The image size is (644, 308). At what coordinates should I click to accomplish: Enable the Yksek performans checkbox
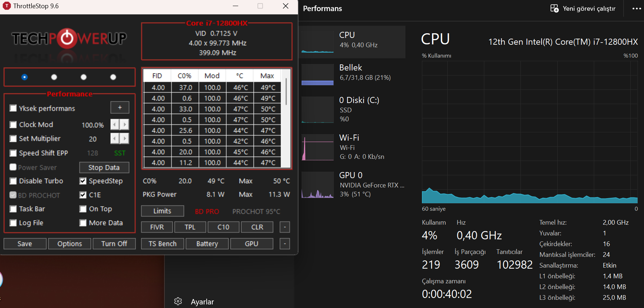(x=13, y=108)
